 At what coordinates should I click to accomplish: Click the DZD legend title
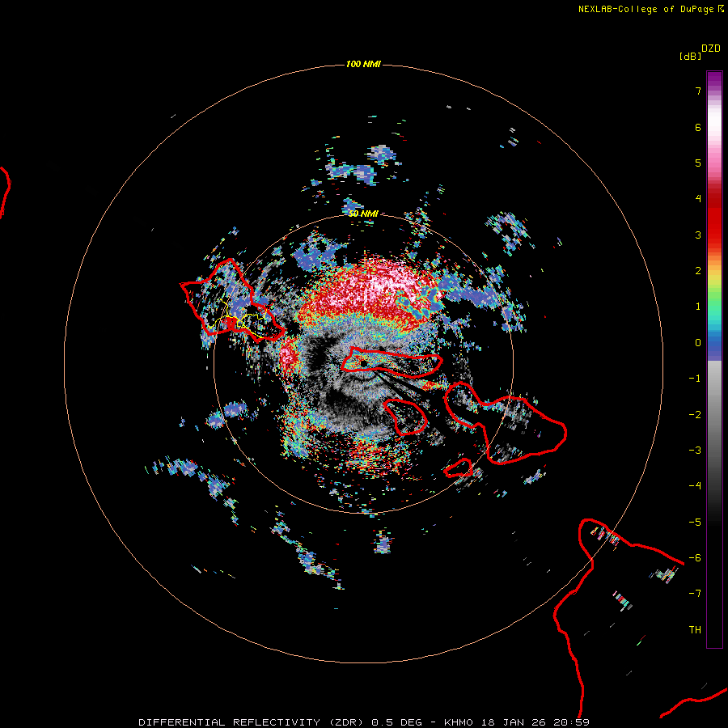(711, 49)
